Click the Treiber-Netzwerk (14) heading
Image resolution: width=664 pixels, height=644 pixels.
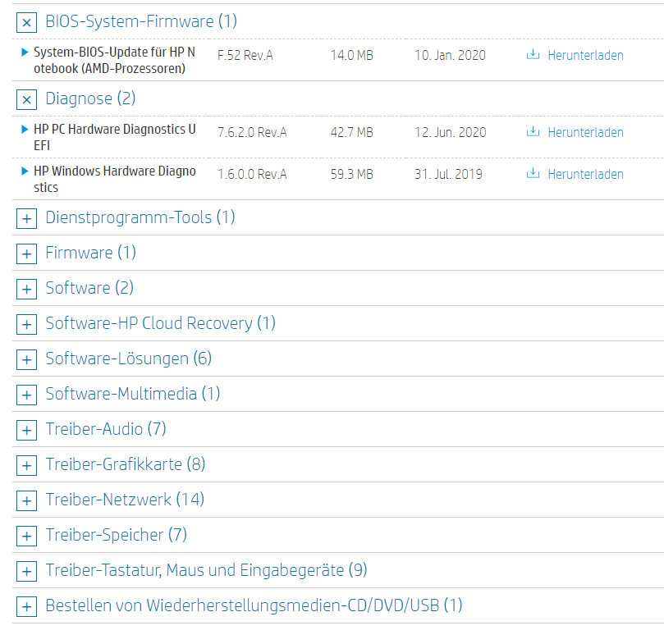[x=125, y=500]
